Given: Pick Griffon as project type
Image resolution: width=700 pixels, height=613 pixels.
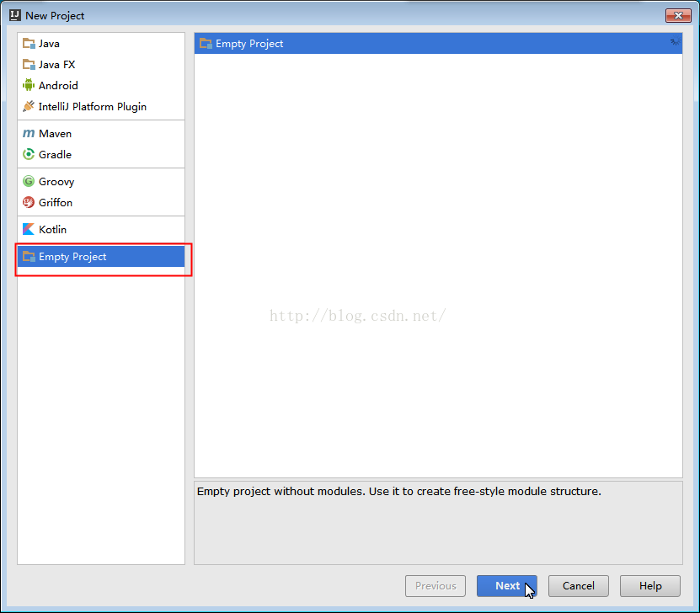Looking at the screenshot, I should [101, 203].
